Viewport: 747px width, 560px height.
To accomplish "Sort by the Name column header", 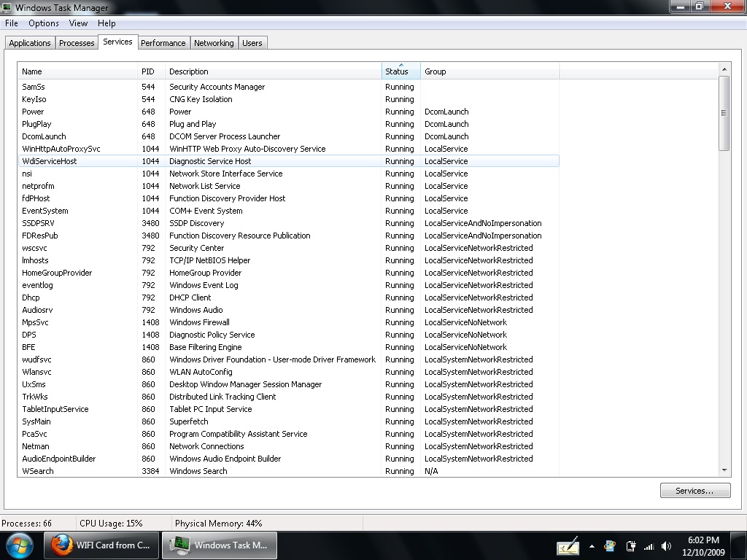I will coord(77,71).
